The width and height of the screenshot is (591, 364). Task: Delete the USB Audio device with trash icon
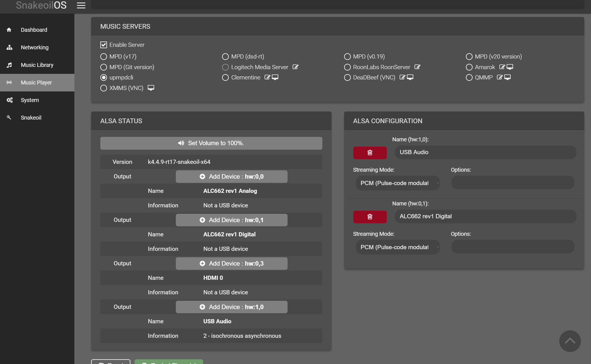[370, 153]
